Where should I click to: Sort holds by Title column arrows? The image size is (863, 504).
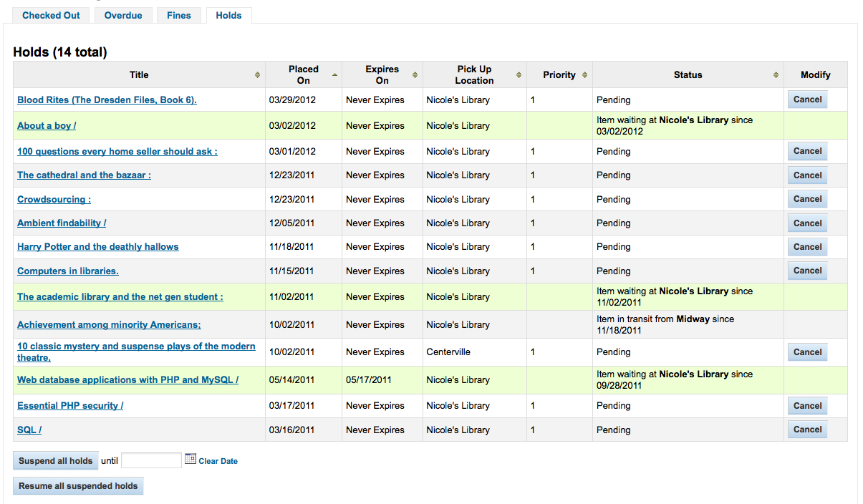pyautogui.click(x=258, y=75)
